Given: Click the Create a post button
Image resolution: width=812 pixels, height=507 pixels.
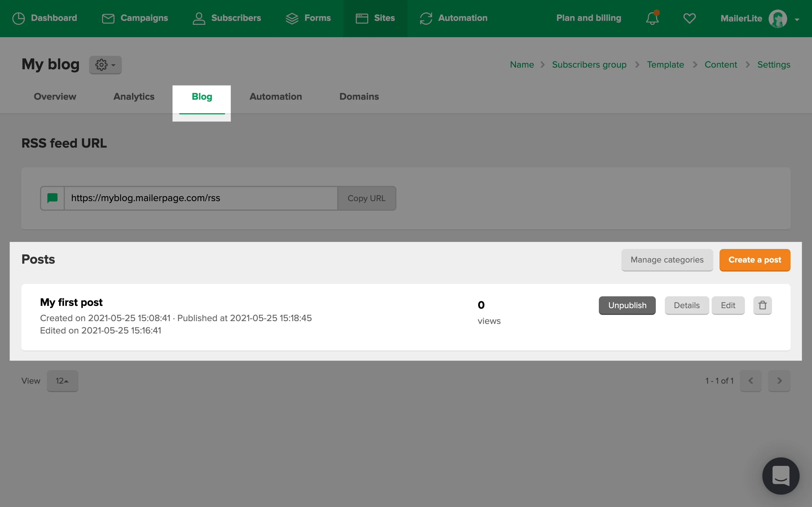Looking at the screenshot, I should 754,260.
